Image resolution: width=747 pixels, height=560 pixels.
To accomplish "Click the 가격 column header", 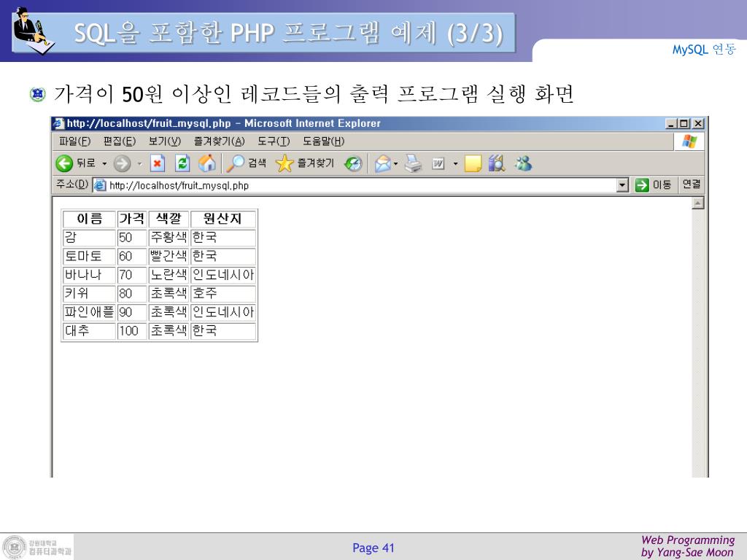I will tap(132, 219).
